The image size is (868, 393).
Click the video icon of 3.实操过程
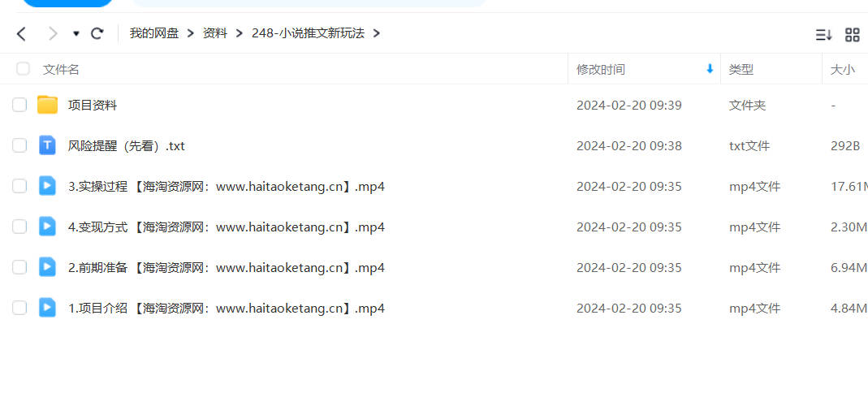coord(48,185)
